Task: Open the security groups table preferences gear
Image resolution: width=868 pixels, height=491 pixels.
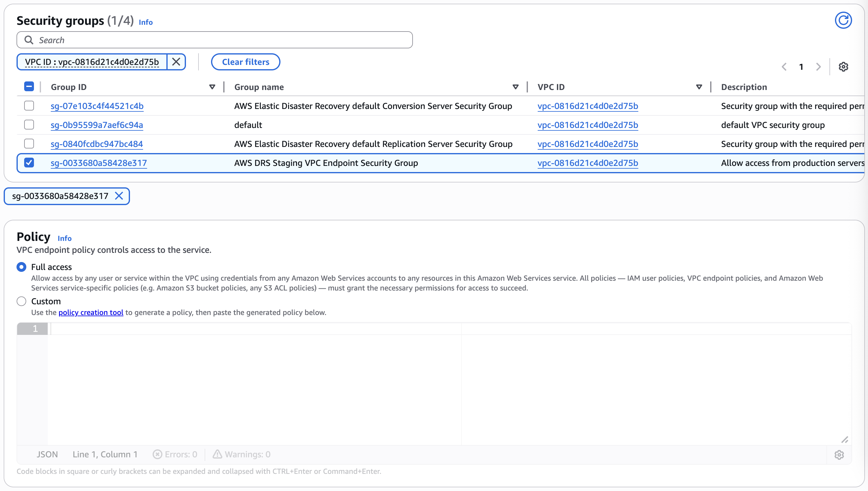Action: pos(844,66)
